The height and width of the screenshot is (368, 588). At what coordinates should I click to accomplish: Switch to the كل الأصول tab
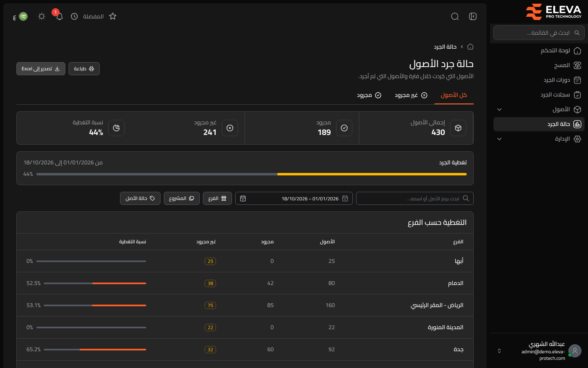click(x=454, y=95)
